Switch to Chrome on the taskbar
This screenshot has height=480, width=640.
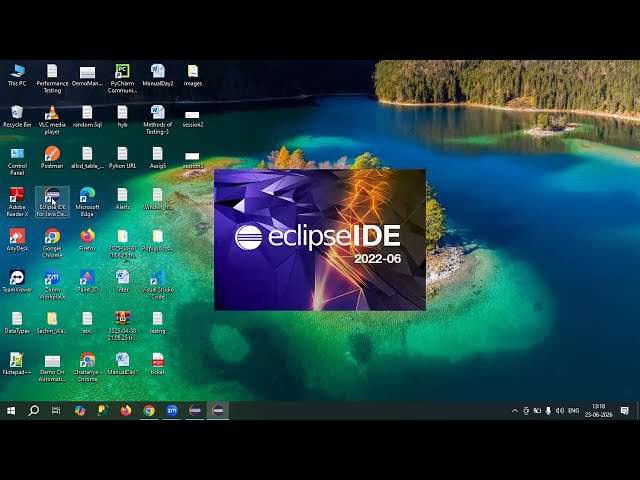tap(149, 411)
